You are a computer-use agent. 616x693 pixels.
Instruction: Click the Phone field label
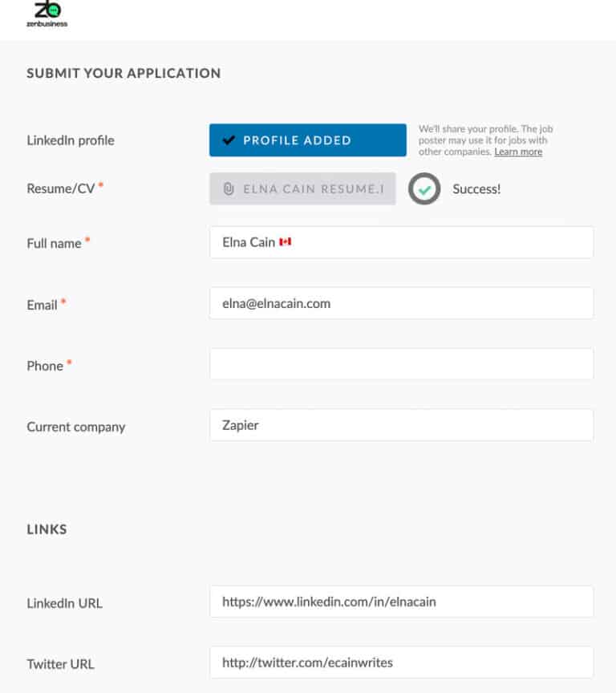point(45,366)
